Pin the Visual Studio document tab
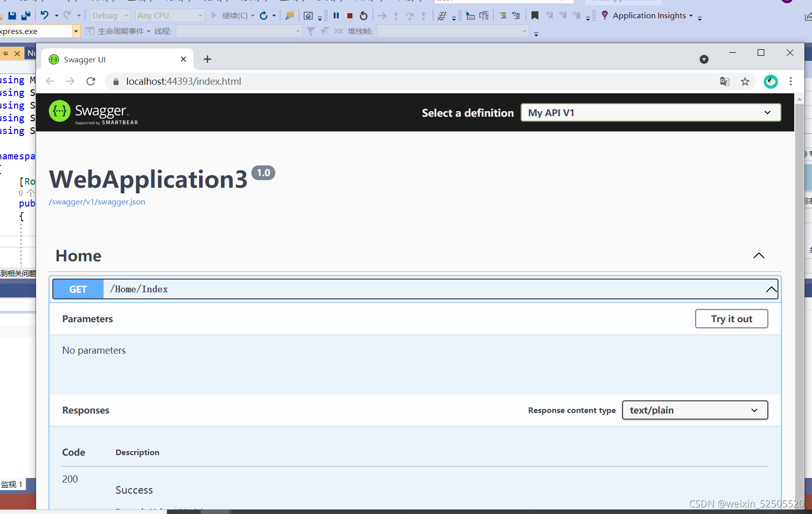This screenshot has width=812, height=514. (x=6, y=53)
